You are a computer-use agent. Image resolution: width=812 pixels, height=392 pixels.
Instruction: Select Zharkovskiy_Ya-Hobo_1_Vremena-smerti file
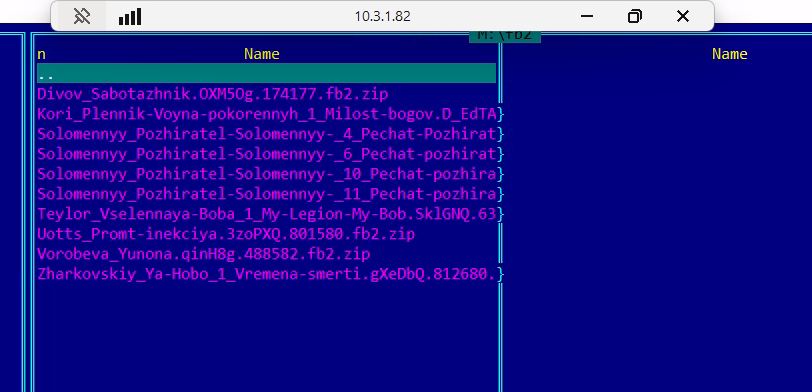[267, 274]
